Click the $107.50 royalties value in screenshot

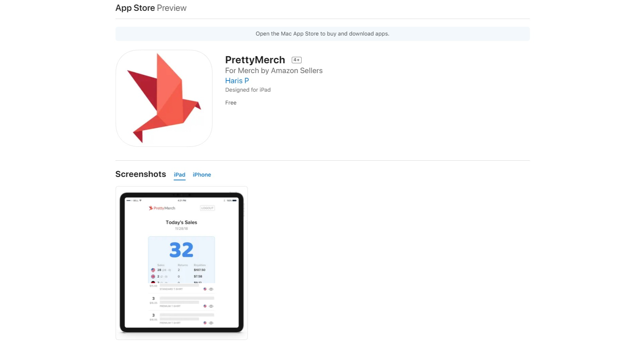point(200,270)
